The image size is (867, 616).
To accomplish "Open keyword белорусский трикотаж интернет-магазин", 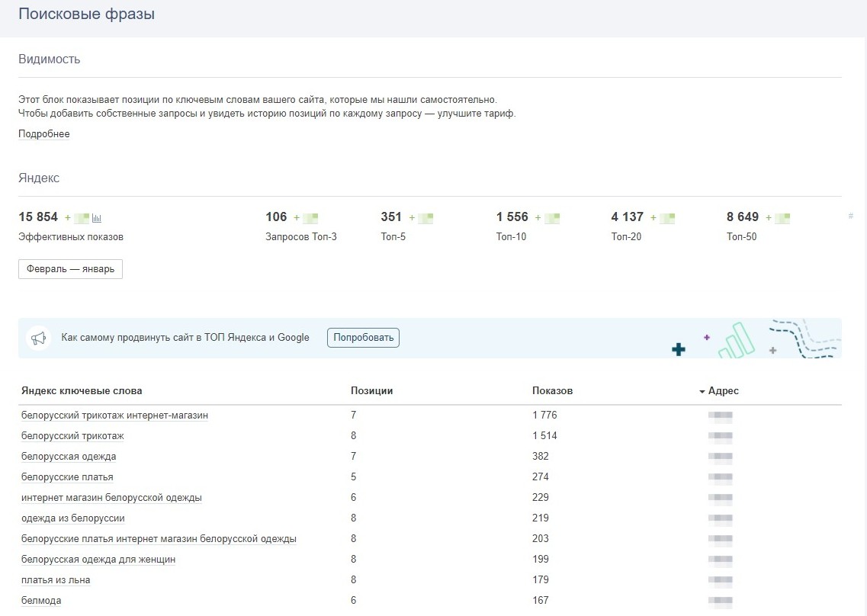I will pos(114,415).
